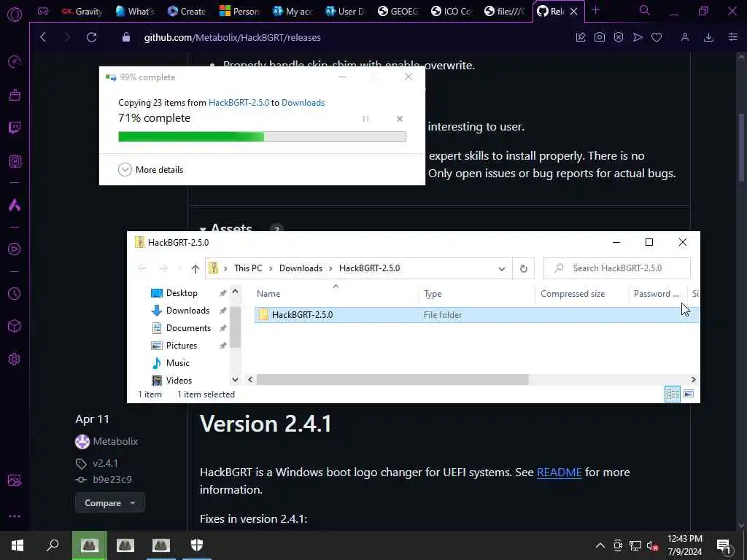Open the sidebar player icon
Screen dimensions: 747x560
coord(15,249)
